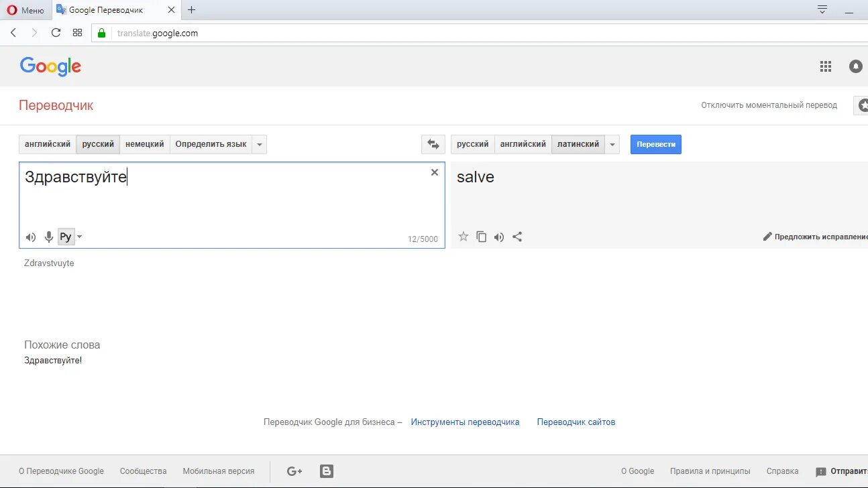Open О Google footer link

(637, 471)
